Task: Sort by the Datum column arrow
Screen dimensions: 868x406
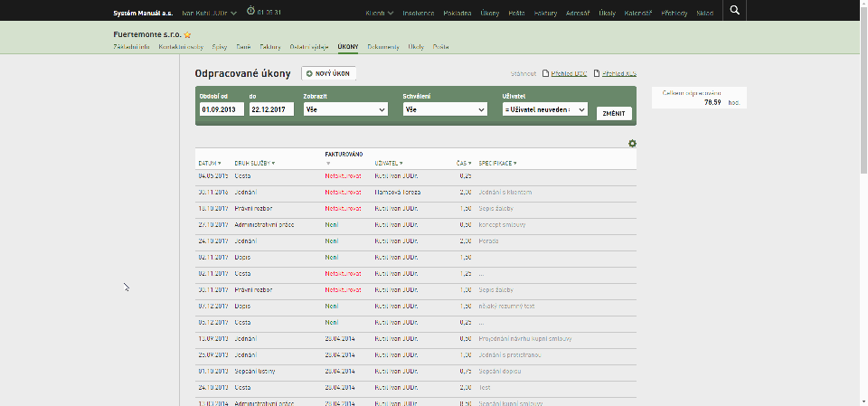Action: tap(219, 164)
